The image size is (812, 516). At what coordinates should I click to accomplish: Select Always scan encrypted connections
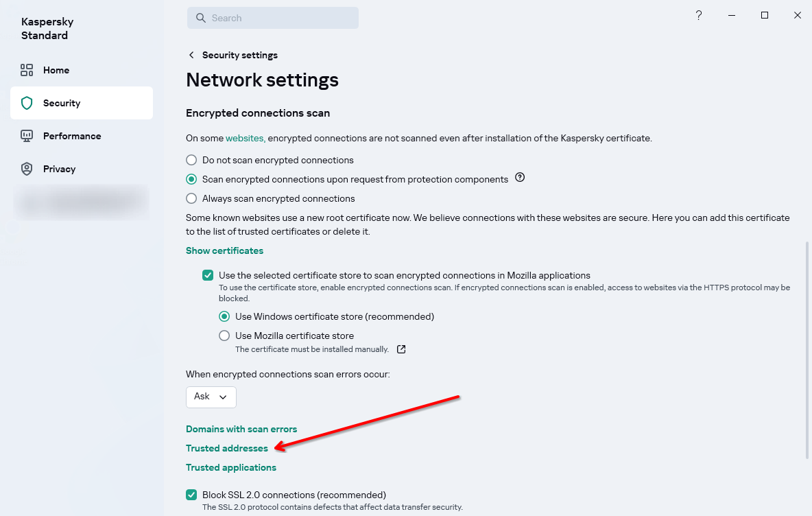[191, 198]
